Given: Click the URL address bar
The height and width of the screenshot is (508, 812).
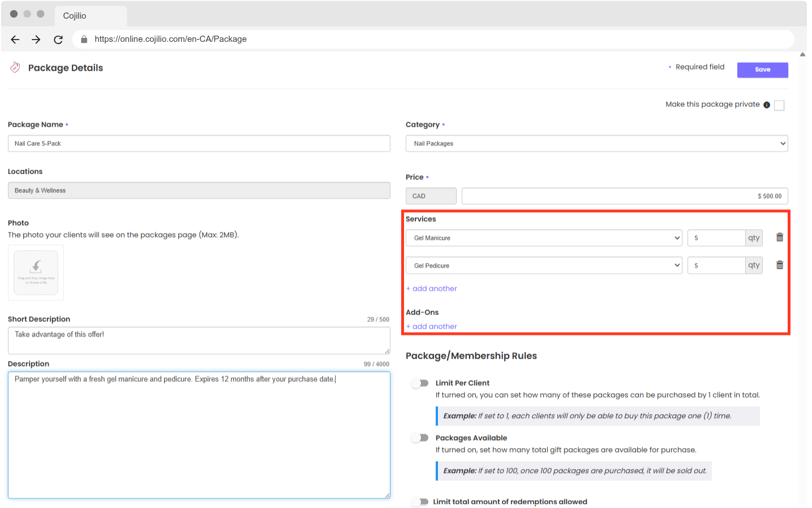Looking at the screenshot, I should (x=433, y=39).
